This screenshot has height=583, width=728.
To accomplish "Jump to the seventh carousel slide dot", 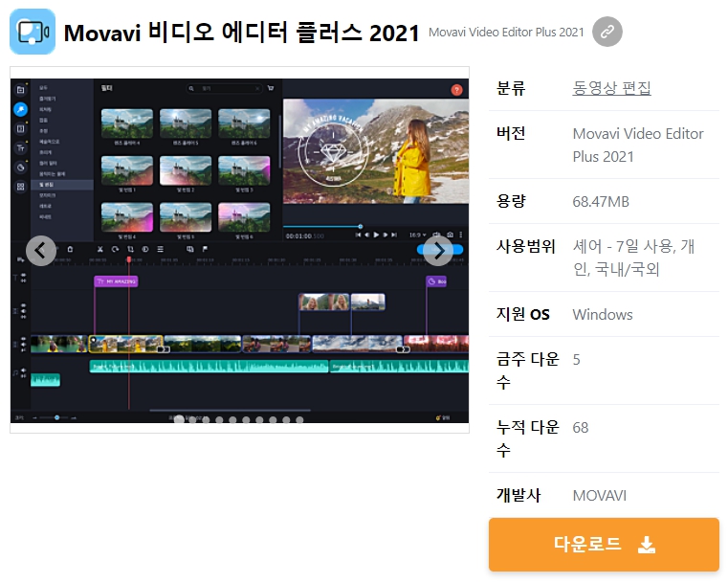I will tap(259, 420).
